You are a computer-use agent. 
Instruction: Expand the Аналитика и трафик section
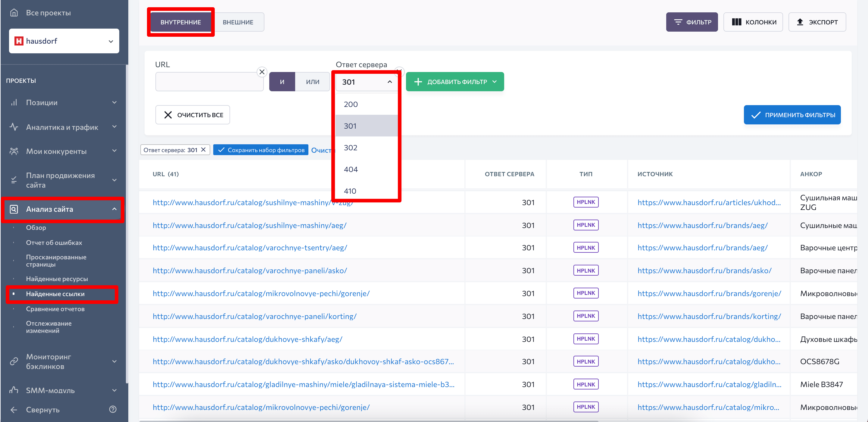pyautogui.click(x=114, y=127)
